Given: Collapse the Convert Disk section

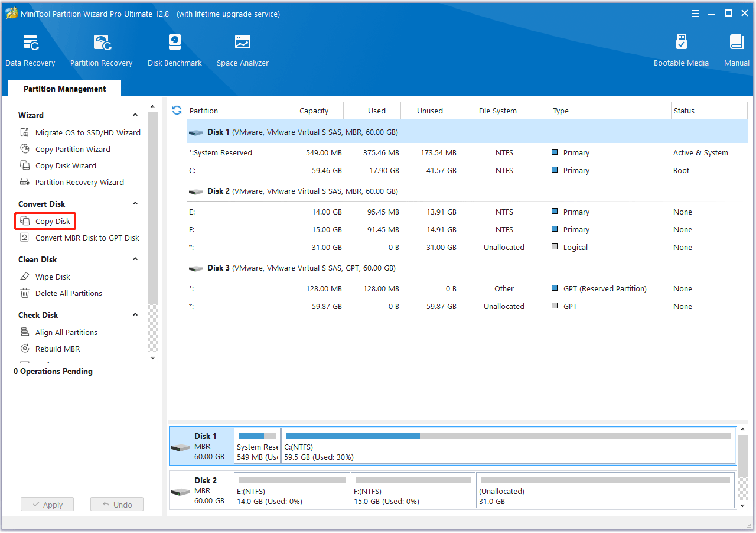Looking at the screenshot, I should coord(135,204).
